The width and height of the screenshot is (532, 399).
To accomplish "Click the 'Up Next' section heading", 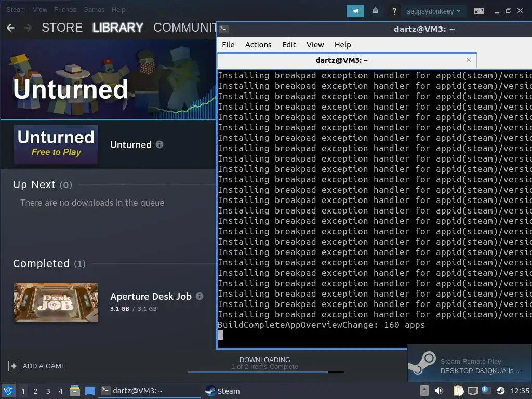I will click(43, 184).
